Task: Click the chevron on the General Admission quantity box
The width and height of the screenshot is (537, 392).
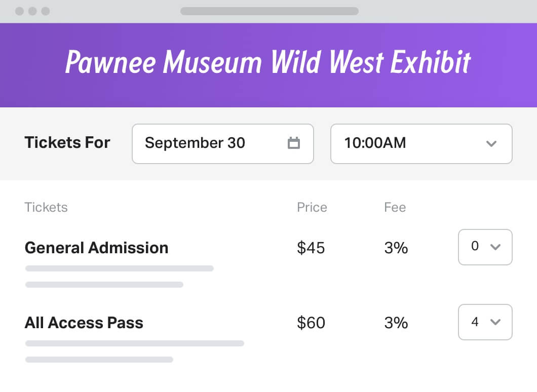Action: coord(495,248)
